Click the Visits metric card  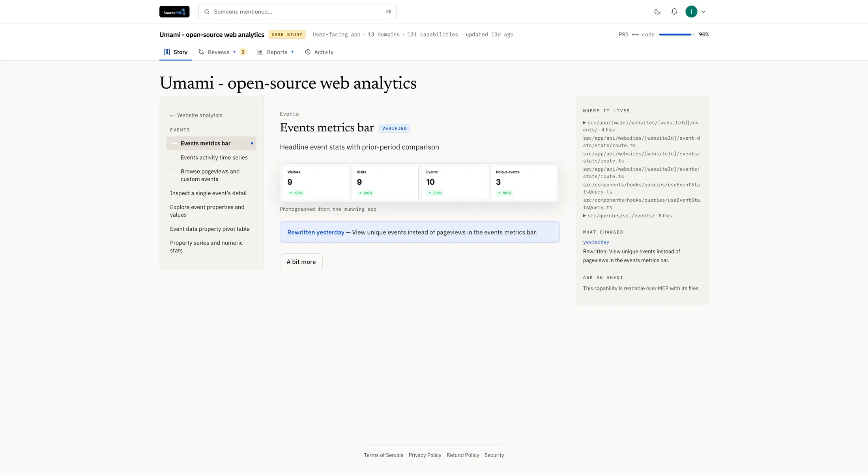point(385,183)
